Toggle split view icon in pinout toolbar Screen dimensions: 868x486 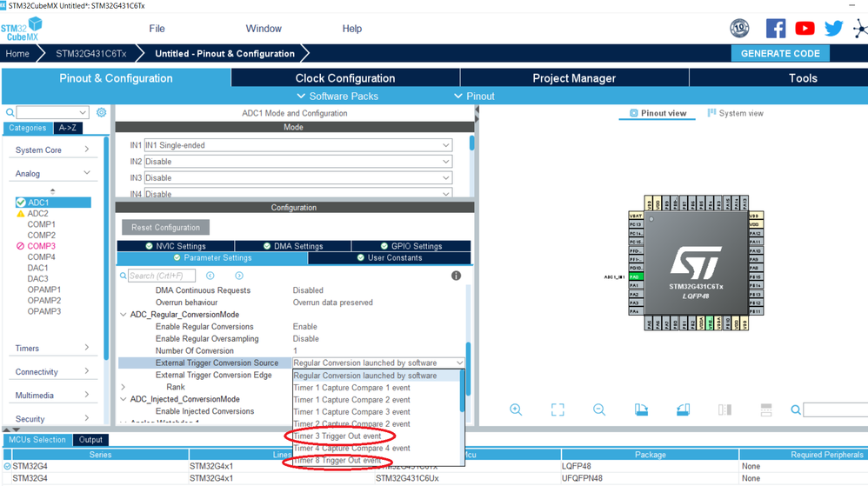724,409
